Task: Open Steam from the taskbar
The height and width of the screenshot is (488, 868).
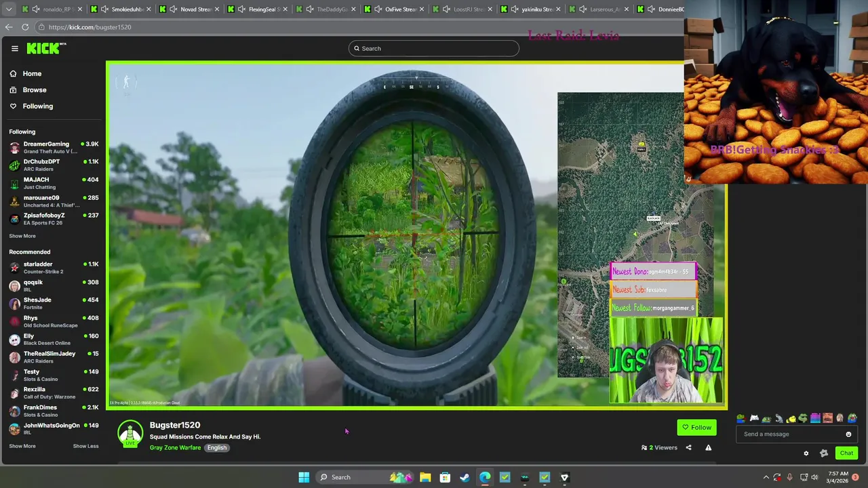Action: click(465, 477)
